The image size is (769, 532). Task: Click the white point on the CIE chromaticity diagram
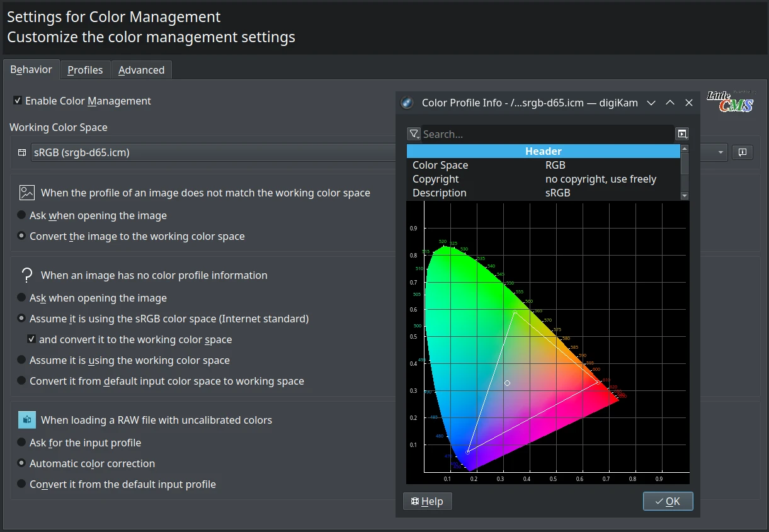click(x=508, y=383)
